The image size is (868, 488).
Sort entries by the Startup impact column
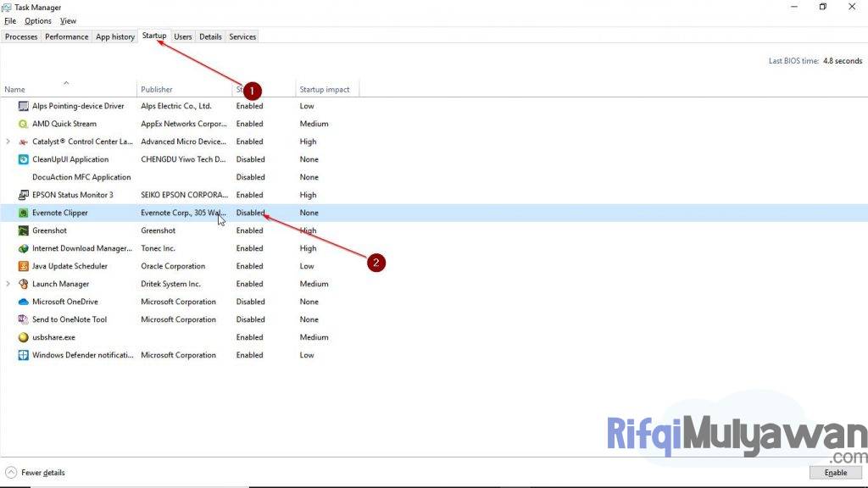coord(325,89)
